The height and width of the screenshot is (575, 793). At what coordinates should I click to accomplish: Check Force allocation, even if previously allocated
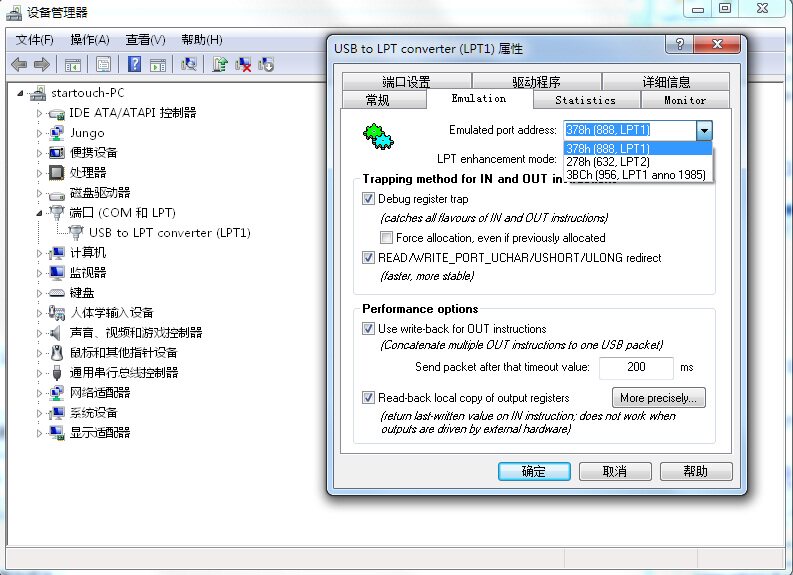386,238
